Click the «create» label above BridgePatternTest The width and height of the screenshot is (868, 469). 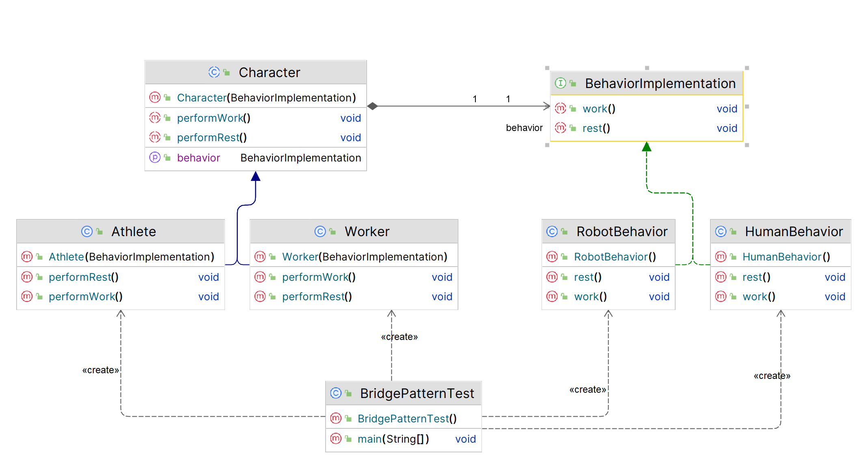(x=399, y=337)
